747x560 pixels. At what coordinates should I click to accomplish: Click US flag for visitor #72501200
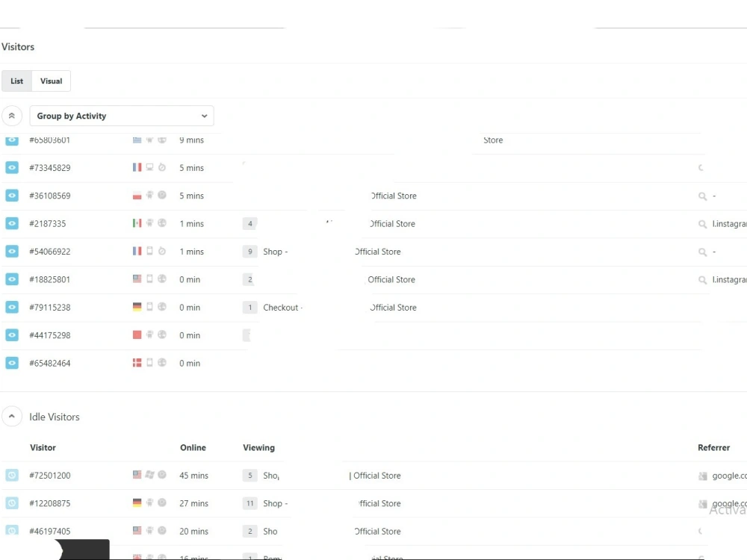point(137,475)
